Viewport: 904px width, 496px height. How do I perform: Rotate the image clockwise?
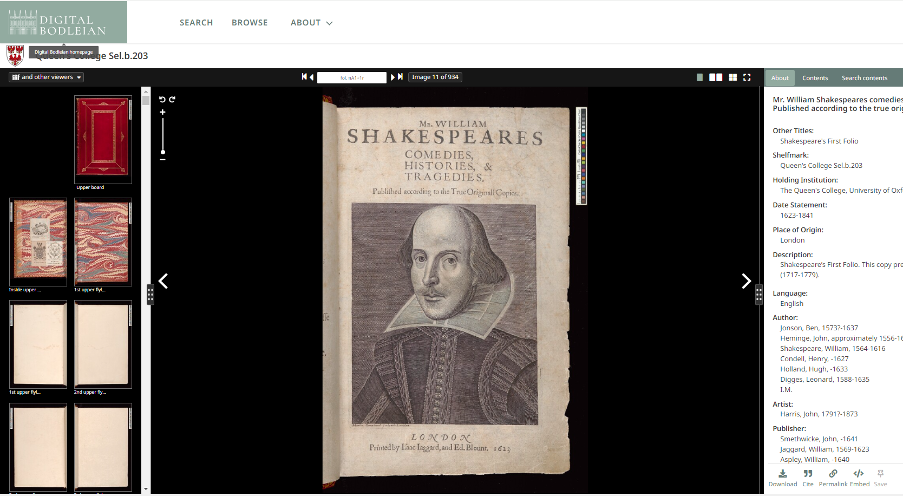172,99
